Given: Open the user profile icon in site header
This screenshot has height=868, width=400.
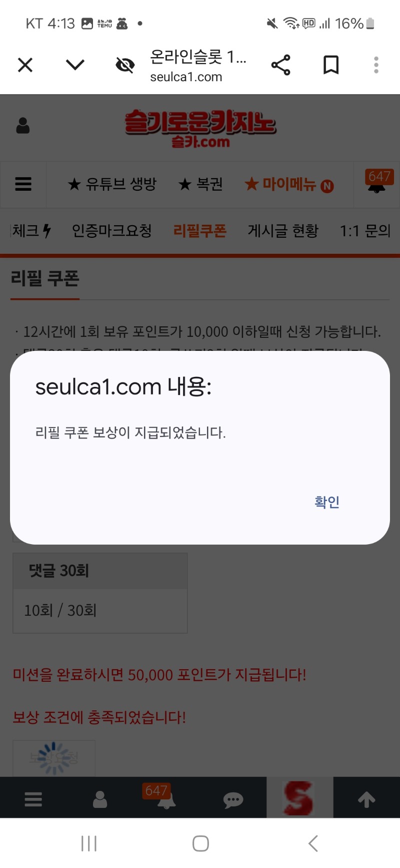Looking at the screenshot, I should click(23, 126).
